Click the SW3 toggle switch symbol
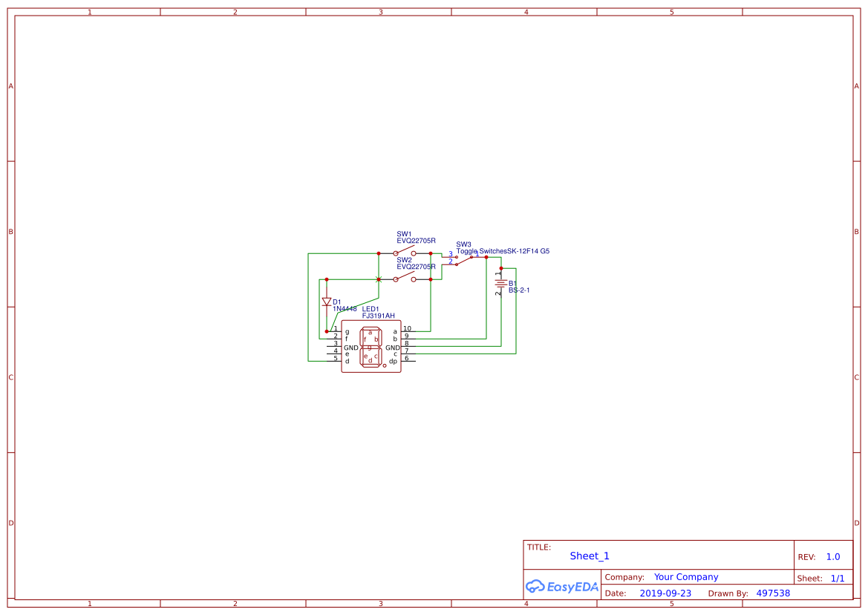The image size is (868, 615). (464, 260)
